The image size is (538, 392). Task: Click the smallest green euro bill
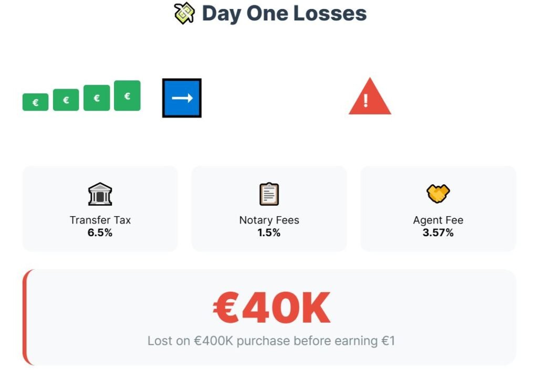click(35, 102)
